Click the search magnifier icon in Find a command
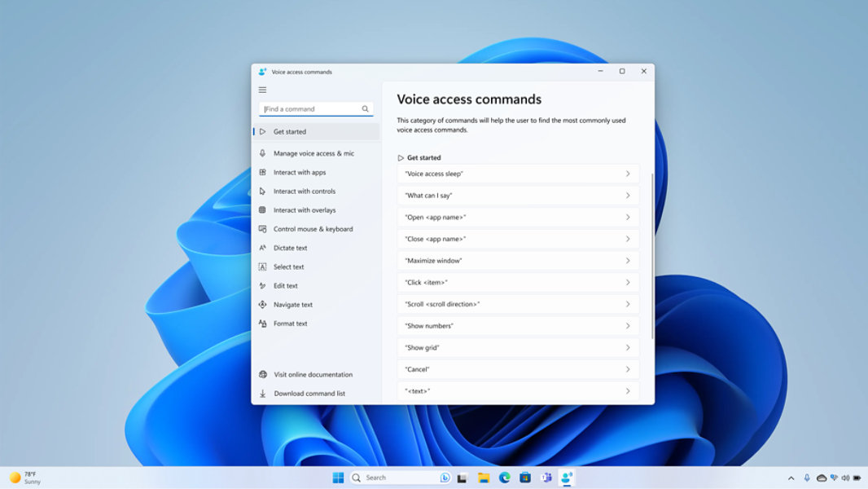 pos(366,109)
